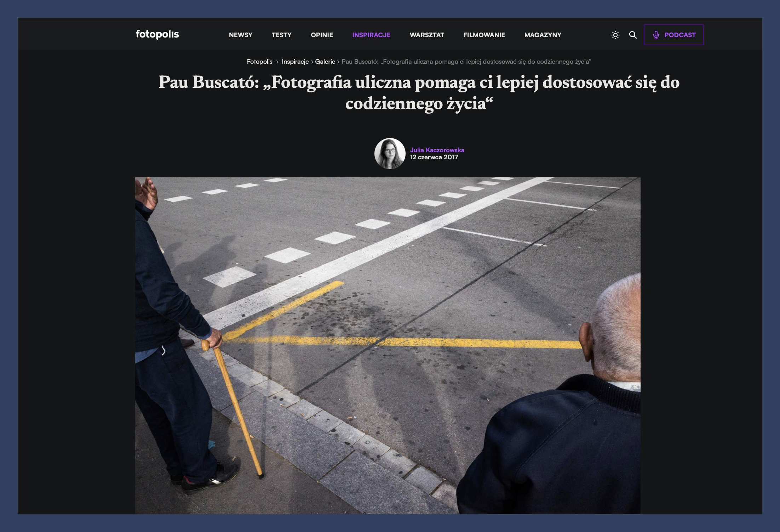Open the INSPIRACJE category highlighted in purple
780x532 pixels.
pos(371,35)
